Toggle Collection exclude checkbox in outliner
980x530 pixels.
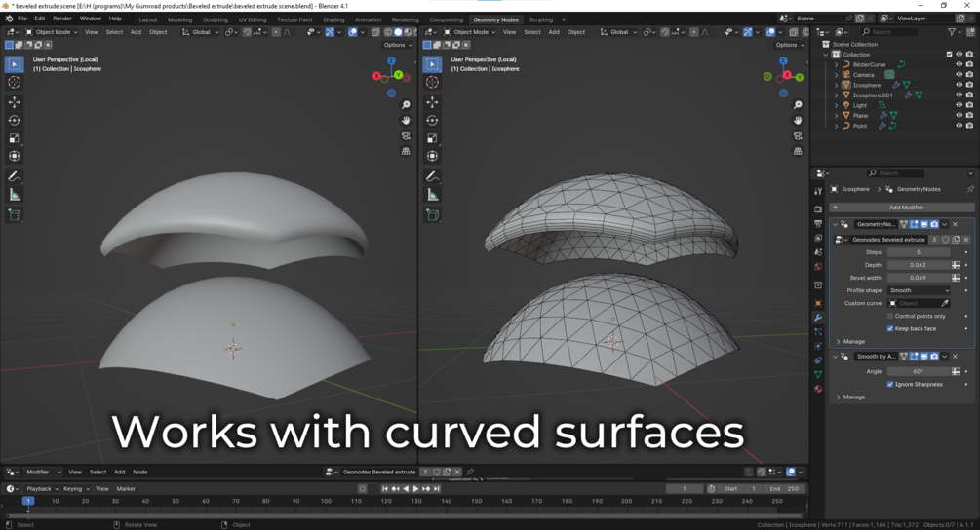tap(949, 55)
